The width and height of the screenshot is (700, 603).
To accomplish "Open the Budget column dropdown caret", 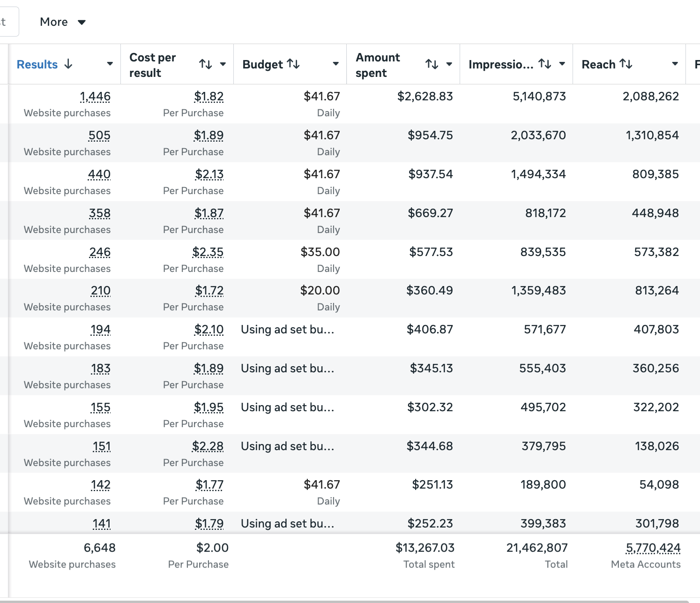I will [336, 64].
